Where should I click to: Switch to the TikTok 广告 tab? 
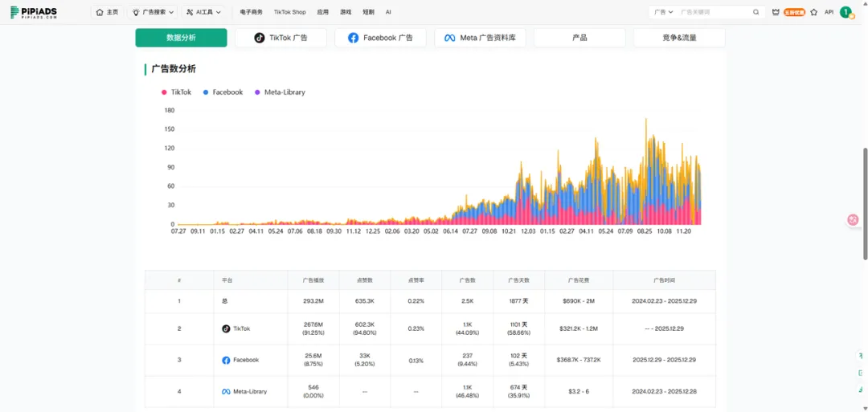click(280, 38)
